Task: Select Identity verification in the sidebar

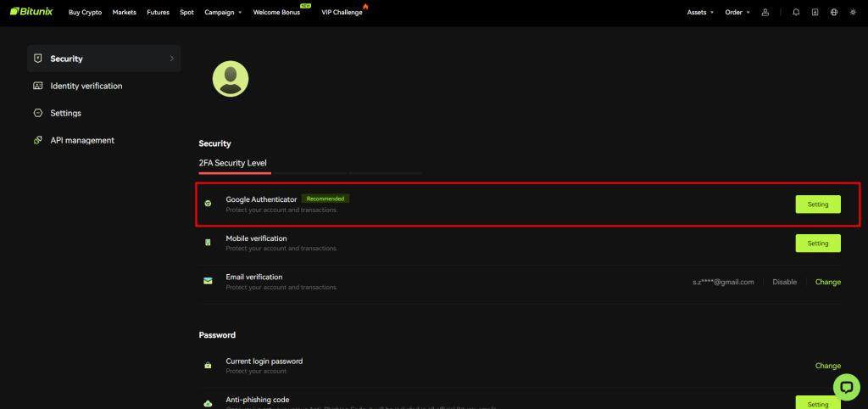Action: pos(86,86)
